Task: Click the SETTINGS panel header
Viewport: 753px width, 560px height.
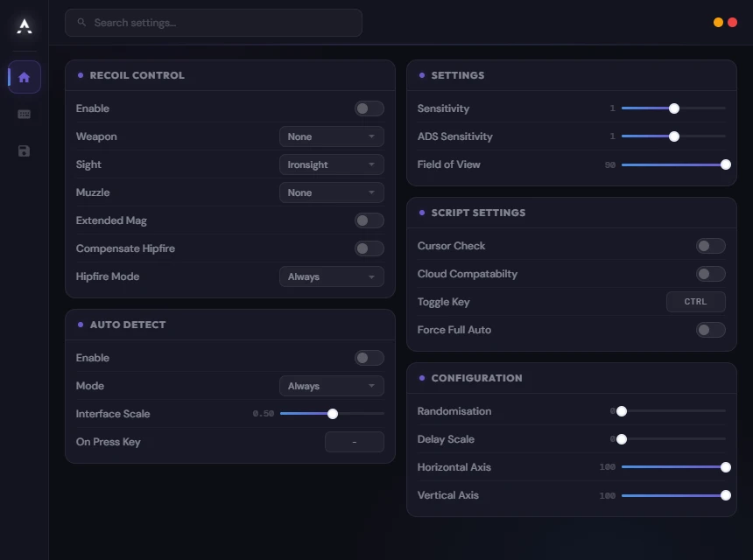Action: tap(572, 75)
